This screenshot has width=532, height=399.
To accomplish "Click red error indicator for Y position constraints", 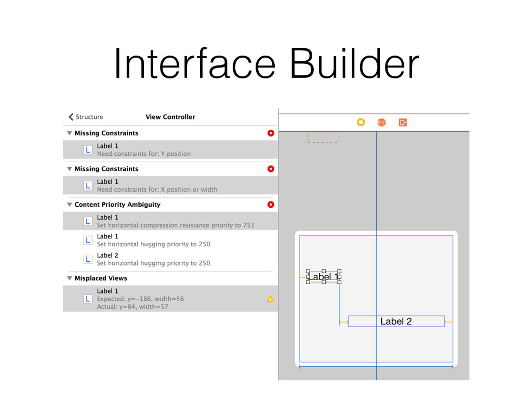I will [x=270, y=133].
